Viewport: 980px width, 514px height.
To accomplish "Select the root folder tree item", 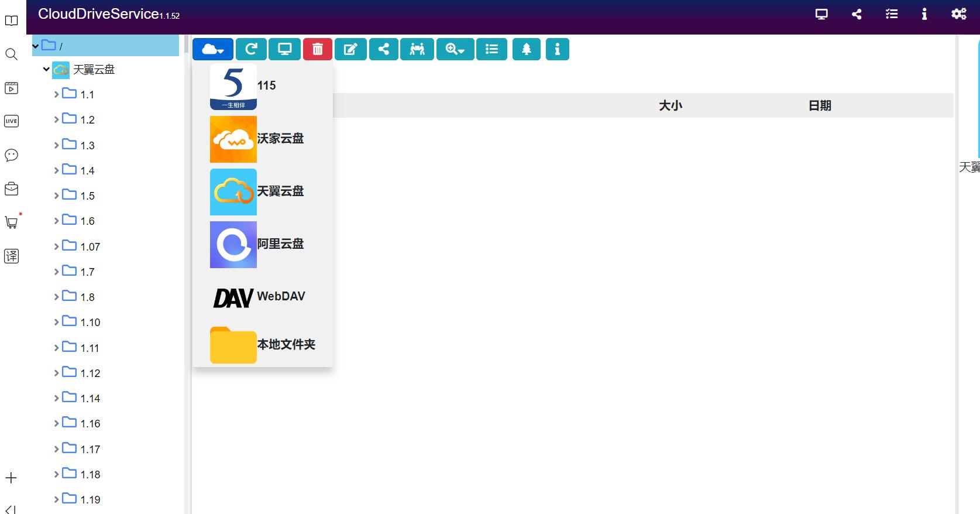I will click(x=105, y=46).
